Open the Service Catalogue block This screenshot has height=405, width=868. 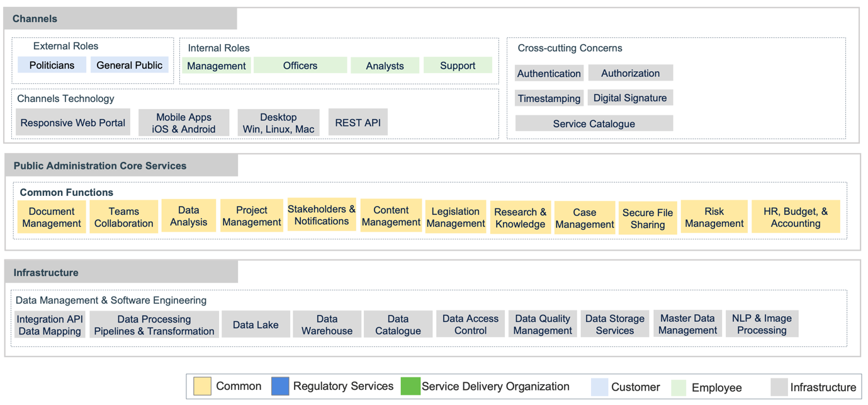[x=594, y=124]
